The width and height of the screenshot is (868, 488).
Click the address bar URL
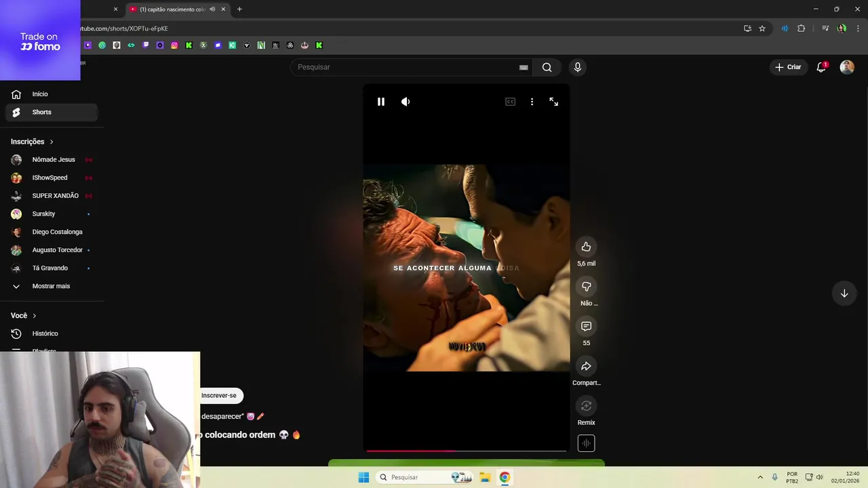pyautogui.click(x=124, y=28)
